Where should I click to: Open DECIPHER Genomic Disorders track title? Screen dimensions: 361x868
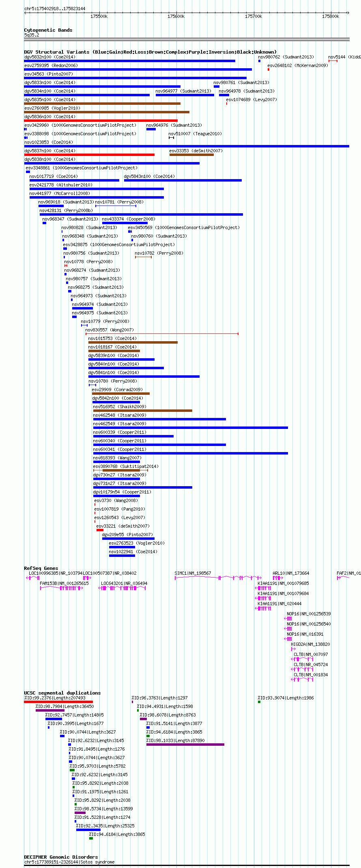pos(61,857)
